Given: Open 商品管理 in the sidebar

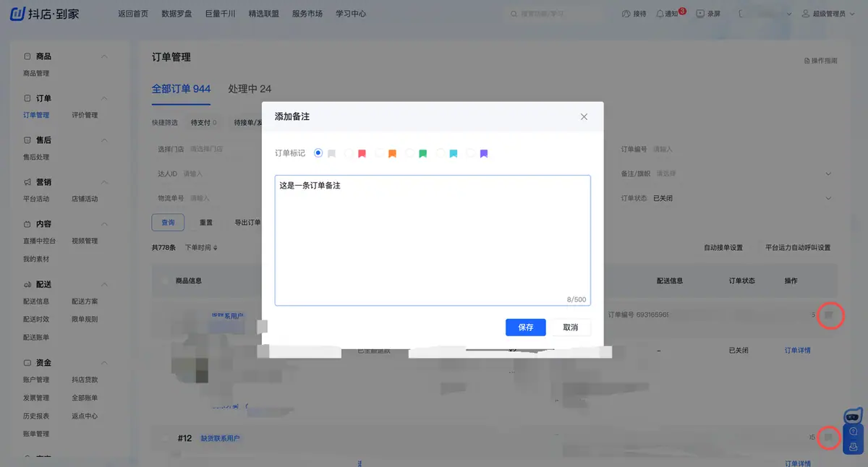Looking at the screenshot, I should click(x=36, y=73).
